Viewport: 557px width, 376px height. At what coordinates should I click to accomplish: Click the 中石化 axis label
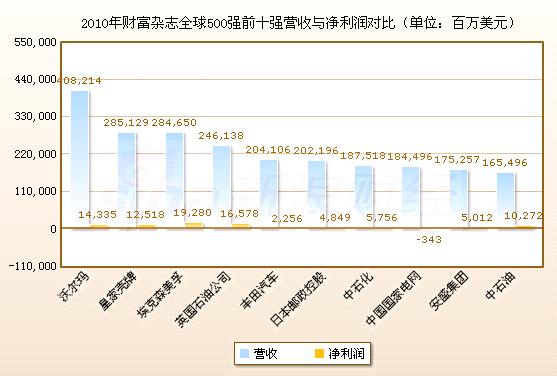(358, 285)
